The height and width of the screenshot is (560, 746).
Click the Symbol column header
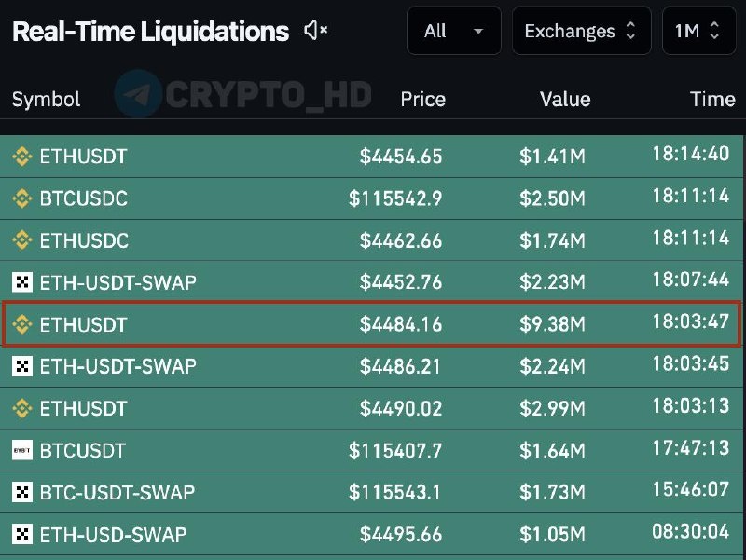tap(47, 99)
